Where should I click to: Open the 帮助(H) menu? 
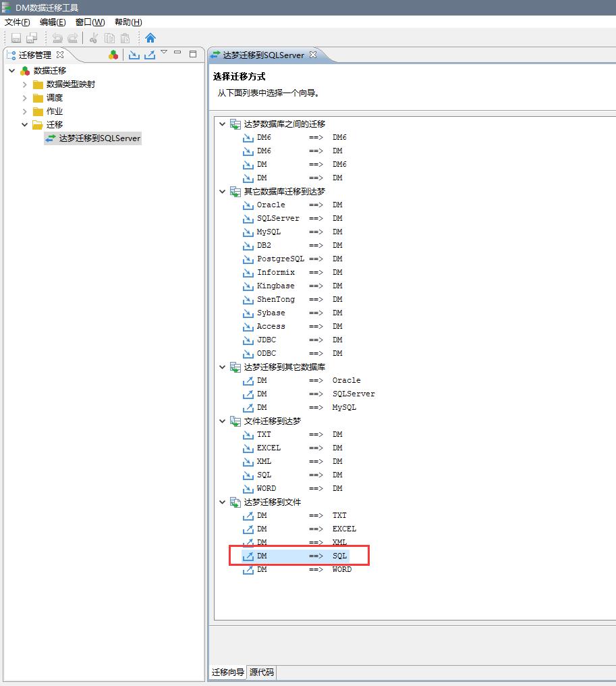click(128, 22)
